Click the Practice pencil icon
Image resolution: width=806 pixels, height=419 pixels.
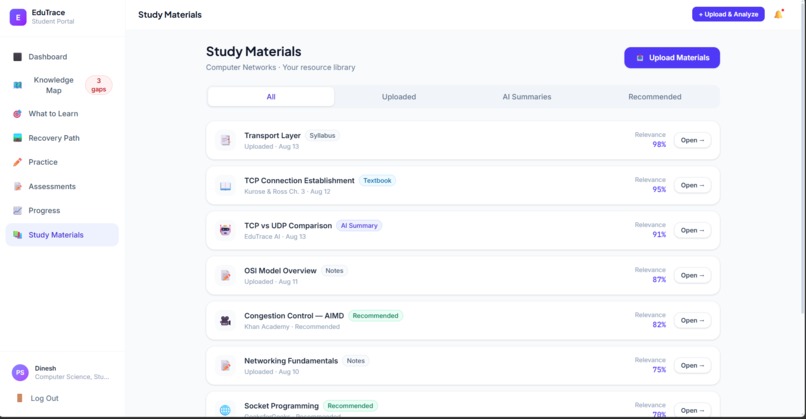tap(17, 162)
